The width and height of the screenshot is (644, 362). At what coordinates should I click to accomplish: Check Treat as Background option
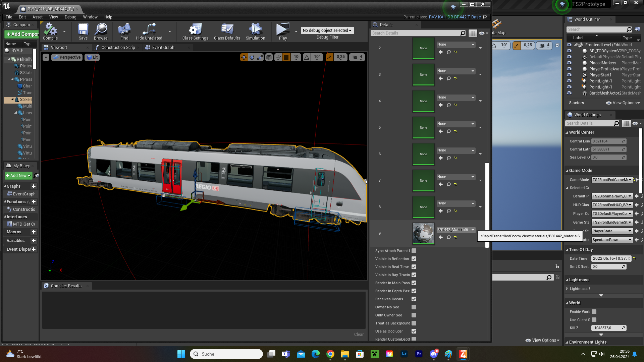click(414, 323)
